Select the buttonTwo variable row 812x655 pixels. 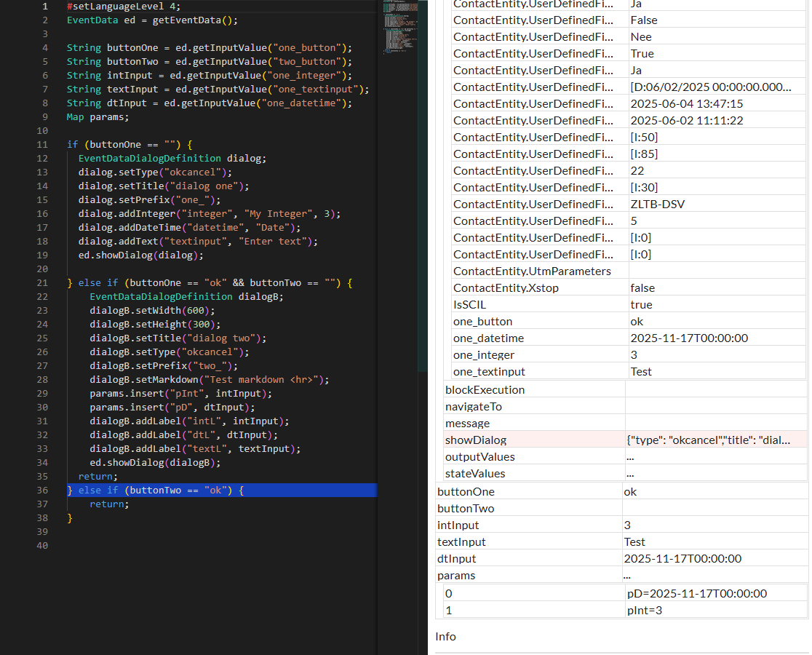click(466, 508)
